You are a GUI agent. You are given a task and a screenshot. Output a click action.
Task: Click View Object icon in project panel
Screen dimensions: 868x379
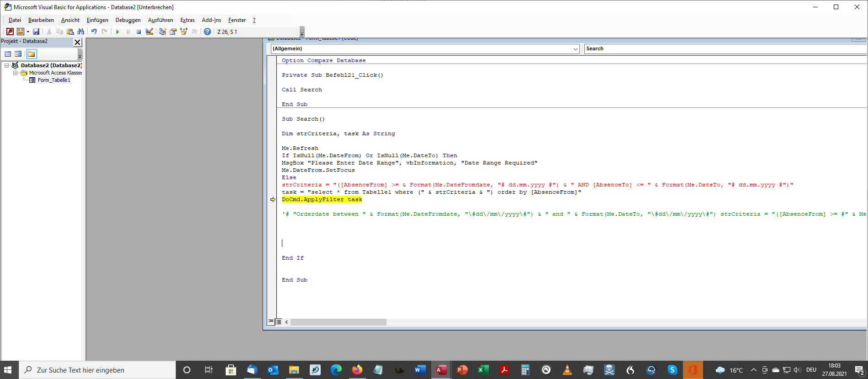click(18, 54)
